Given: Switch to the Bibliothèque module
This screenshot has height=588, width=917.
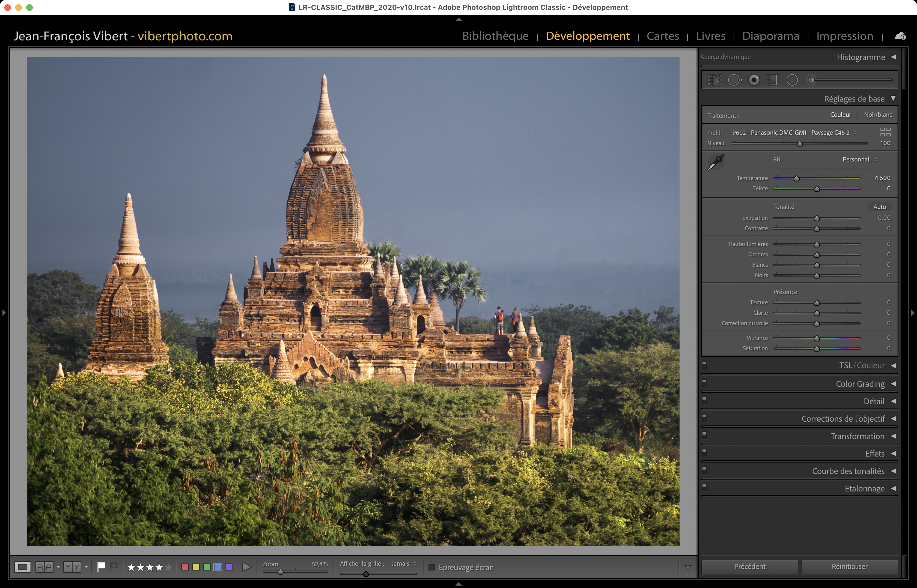Looking at the screenshot, I should 495,36.
